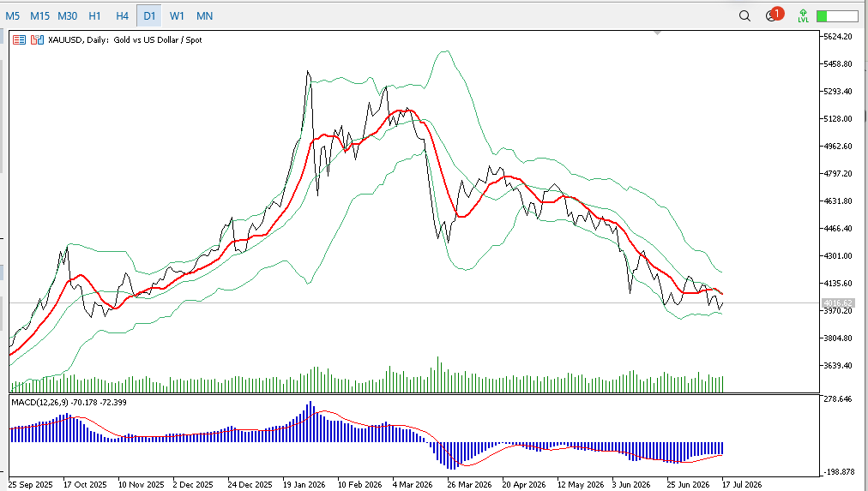This screenshot has height=491, width=868.
Task: Click the 25 Sep 2025 date label
Action: point(30,484)
